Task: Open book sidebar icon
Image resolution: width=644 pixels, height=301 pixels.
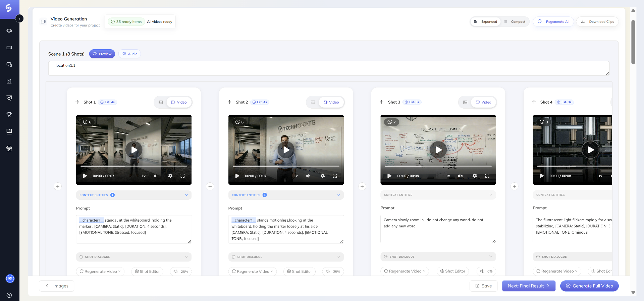Action: click(9, 131)
